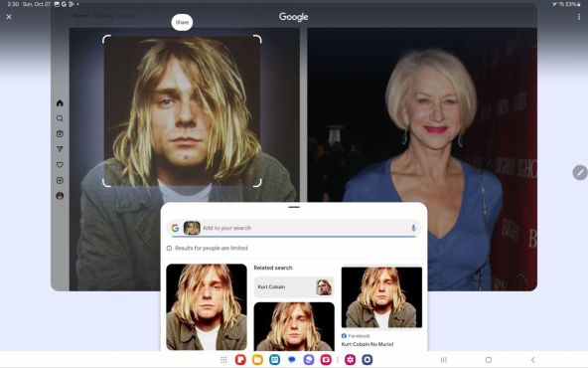588x368 pixels.
Task: Tap the Recents navigation button
Action: pyautogui.click(x=444, y=360)
